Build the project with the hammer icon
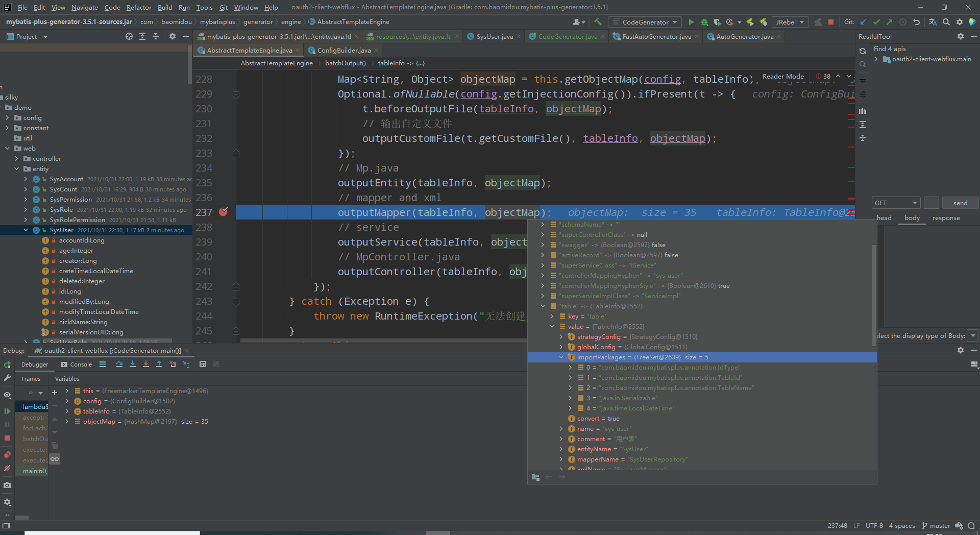980x535 pixels. [x=598, y=22]
